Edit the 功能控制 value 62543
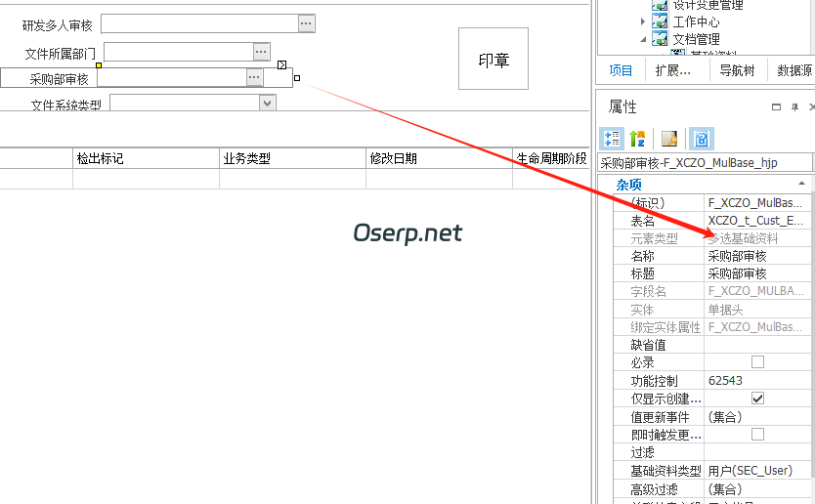The height and width of the screenshot is (504, 815). click(x=757, y=380)
